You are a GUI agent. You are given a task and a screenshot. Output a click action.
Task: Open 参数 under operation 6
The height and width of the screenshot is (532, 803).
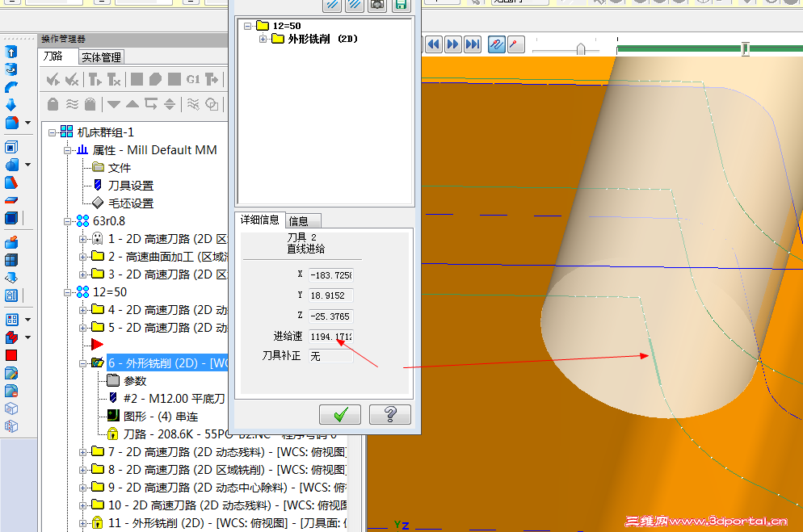click(135, 381)
